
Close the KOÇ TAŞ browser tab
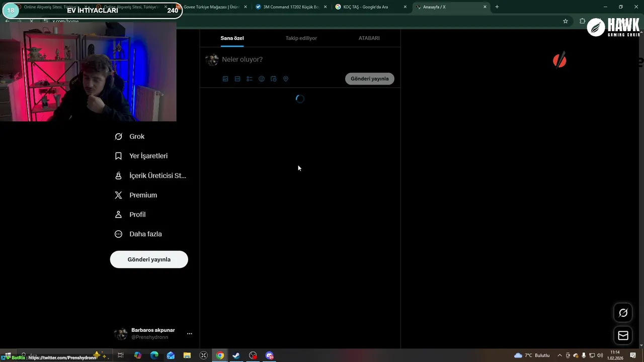405,7
